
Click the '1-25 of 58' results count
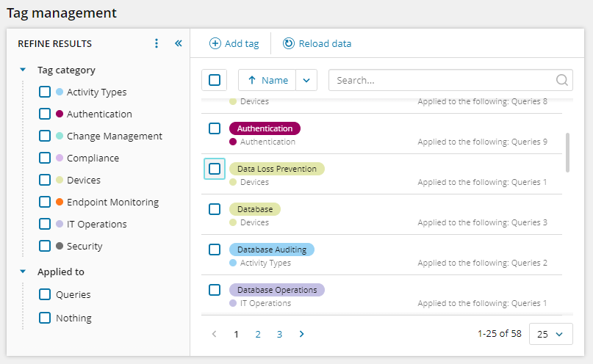499,334
